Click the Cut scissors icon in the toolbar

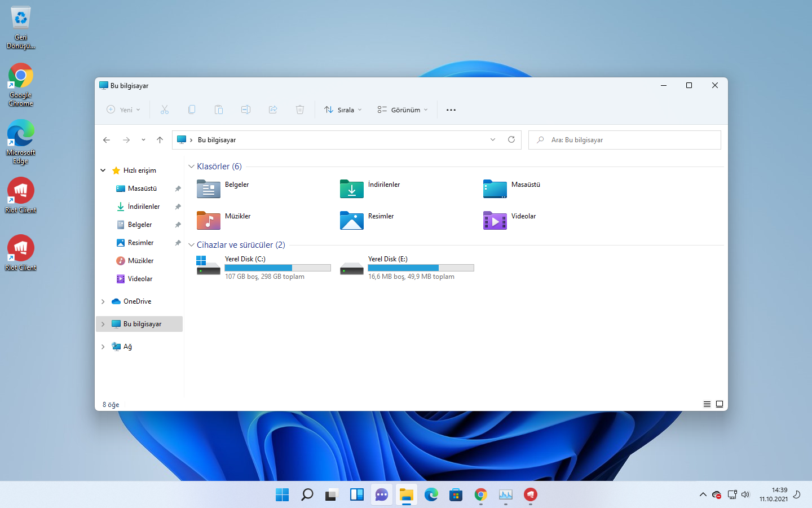[165, 110]
